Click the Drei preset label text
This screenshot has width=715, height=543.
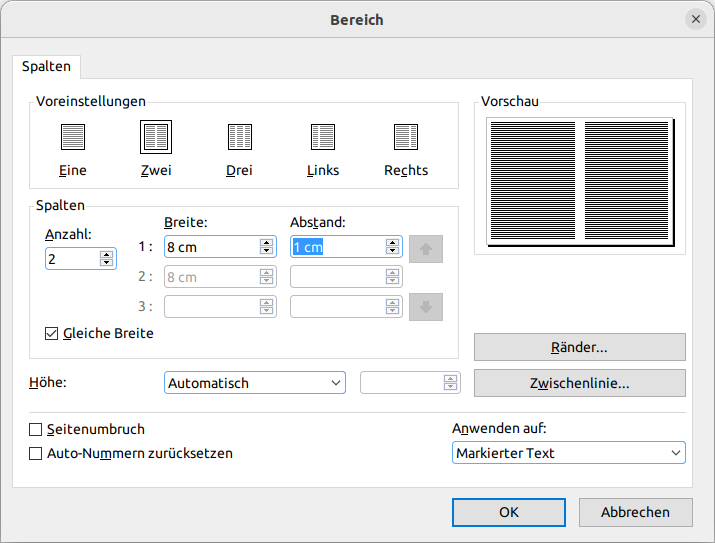239,170
